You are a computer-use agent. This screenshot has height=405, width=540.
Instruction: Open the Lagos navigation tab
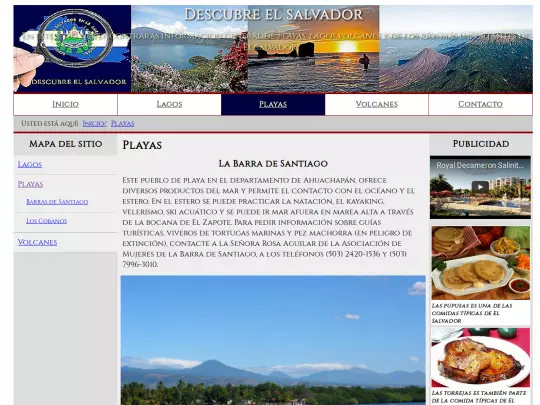pyautogui.click(x=169, y=104)
